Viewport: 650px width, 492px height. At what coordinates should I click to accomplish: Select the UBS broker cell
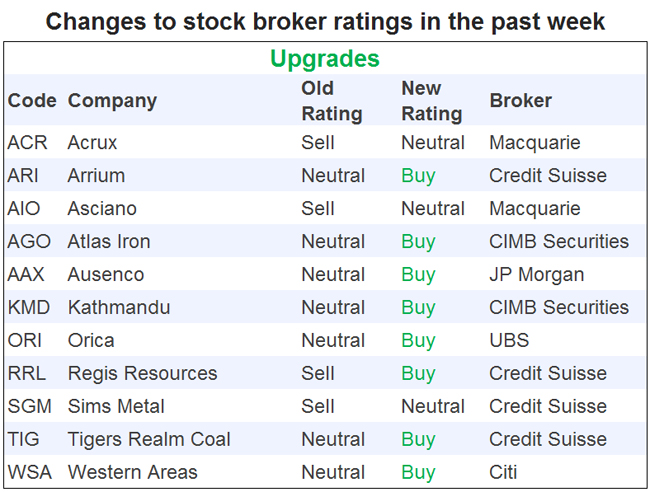tap(509, 341)
